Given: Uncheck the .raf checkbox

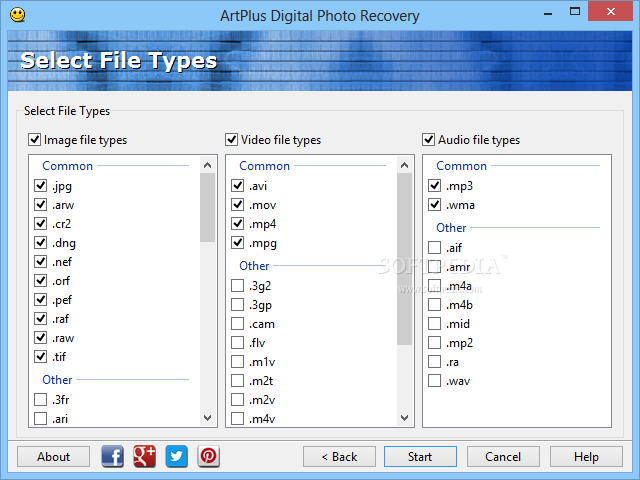Looking at the screenshot, I should (x=40, y=318).
